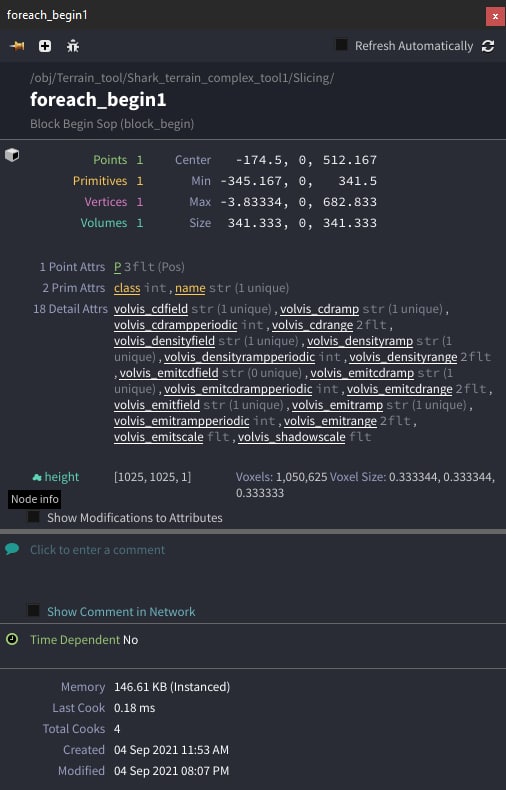Image resolution: width=506 pixels, height=790 pixels.
Task: Open the volvis_densityramp attribute link
Action: 360,341
